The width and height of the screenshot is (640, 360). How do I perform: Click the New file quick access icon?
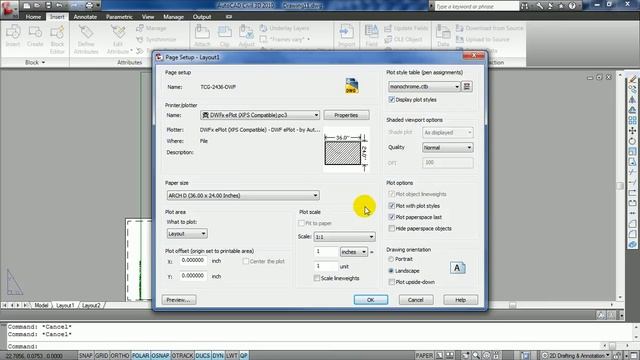pyautogui.click(x=27, y=5)
